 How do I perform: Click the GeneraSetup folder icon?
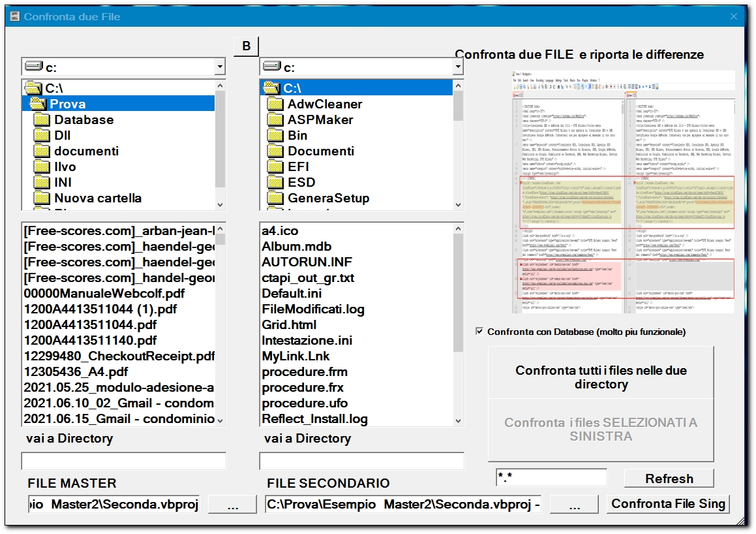(x=275, y=198)
